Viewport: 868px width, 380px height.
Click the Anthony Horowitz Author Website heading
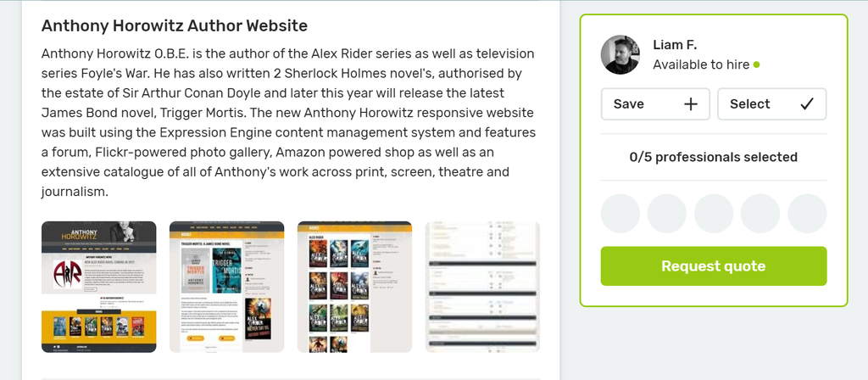coord(175,25)
